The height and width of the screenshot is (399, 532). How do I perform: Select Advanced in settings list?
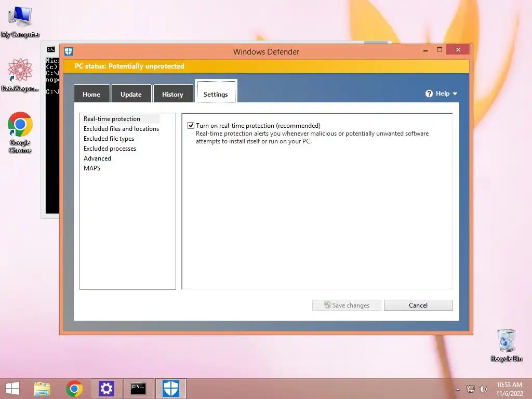point(97,158)
